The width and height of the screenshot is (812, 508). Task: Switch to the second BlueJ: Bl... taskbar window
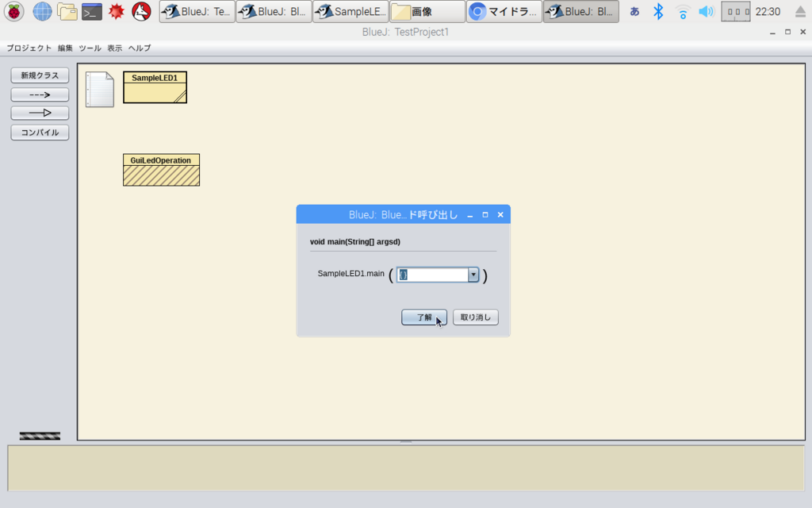coord(274,11)
